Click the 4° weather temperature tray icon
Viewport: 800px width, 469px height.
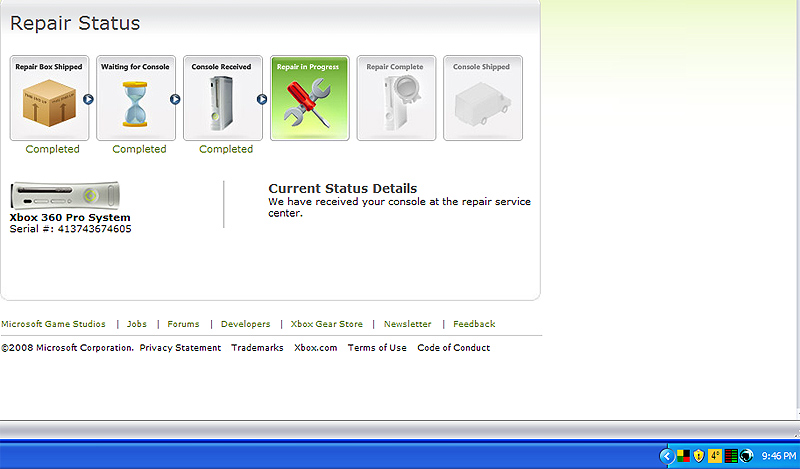pyautogui.click(x=715, y=455)
